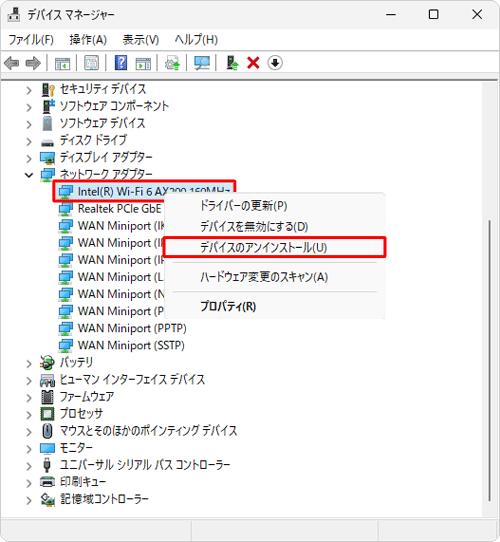This screenshot has height=542, width=500.
Task: Select WAN Miniport (PPTP) device
Action: tap(132, 328)
